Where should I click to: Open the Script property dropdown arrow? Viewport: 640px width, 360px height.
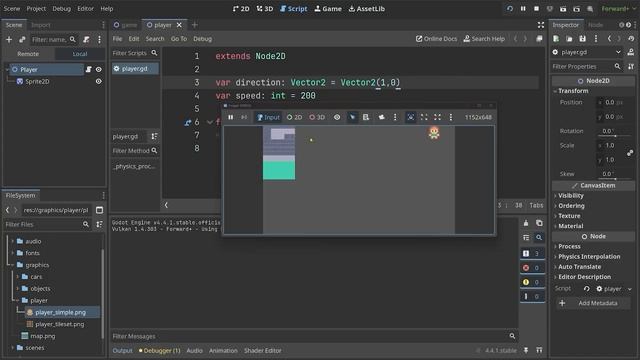pyautogui.click(x=629, y=289)
